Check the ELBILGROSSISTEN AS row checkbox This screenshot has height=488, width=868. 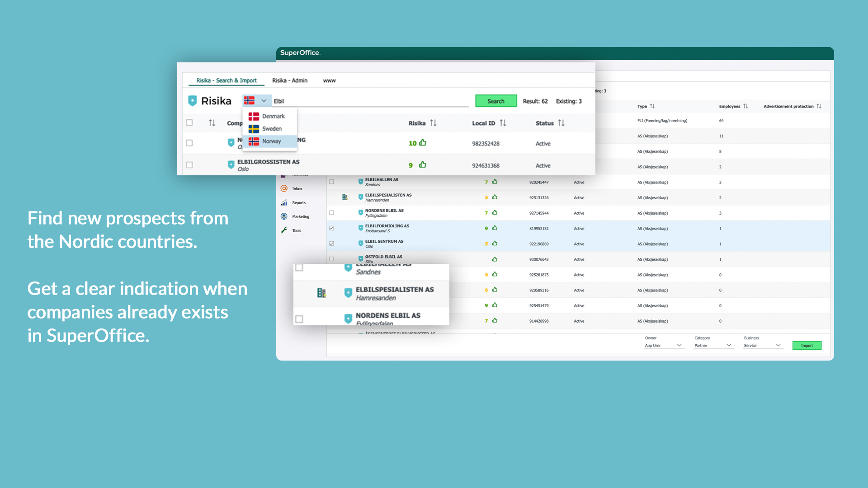point(189,165)
